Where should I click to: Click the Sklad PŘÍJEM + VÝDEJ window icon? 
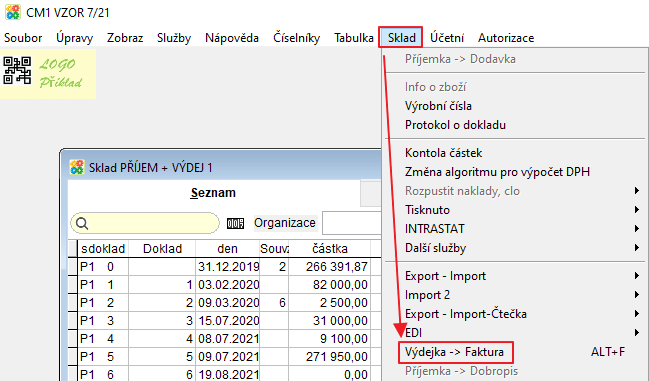[x=77, y=167]
